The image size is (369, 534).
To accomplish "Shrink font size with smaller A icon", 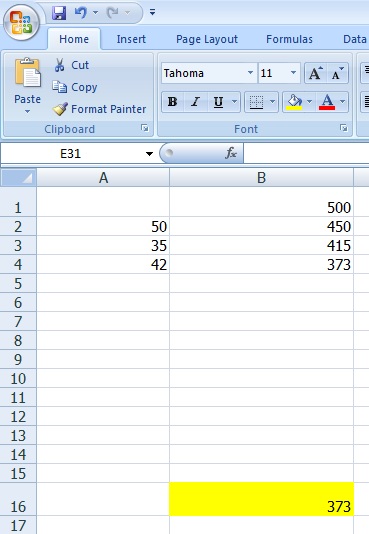I will click(337, 73).
